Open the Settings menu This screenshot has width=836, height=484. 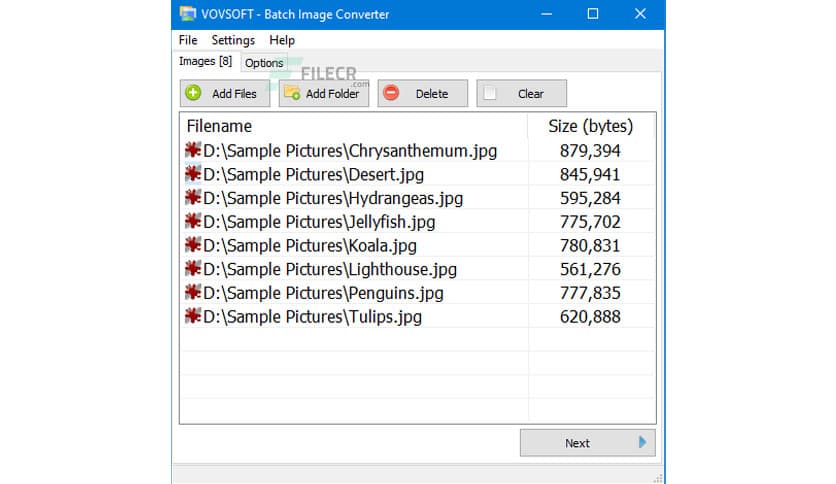click(233, 40)
